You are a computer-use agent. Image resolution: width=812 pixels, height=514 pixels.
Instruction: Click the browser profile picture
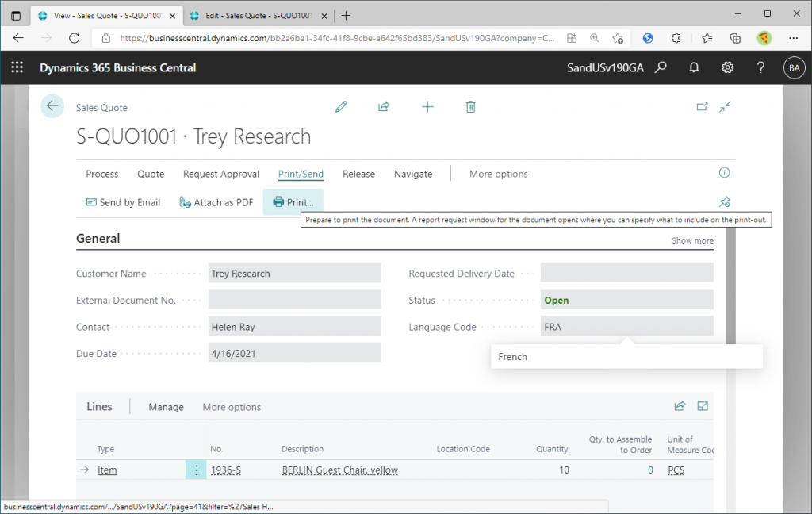764,38
